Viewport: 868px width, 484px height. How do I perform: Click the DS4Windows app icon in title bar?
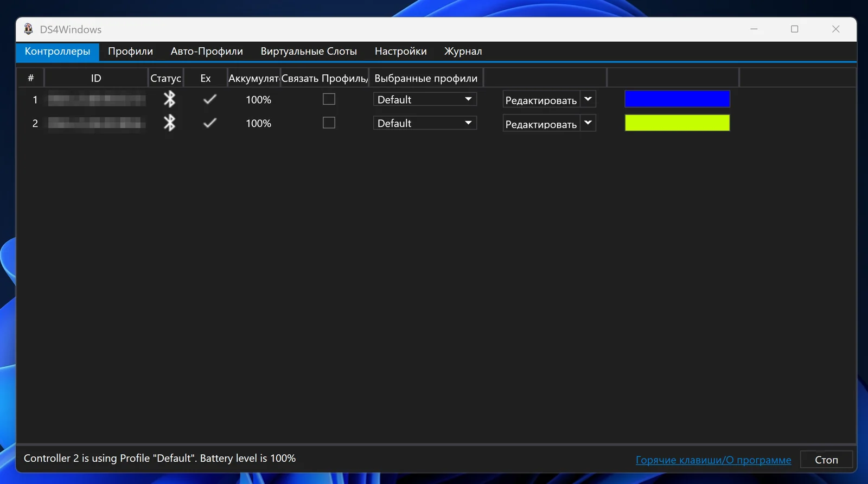[29, 29]
